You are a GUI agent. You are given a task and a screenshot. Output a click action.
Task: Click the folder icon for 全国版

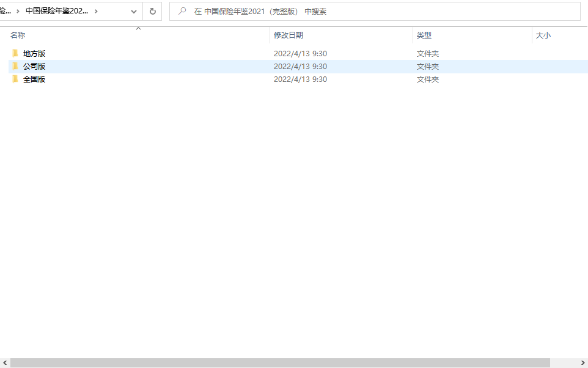[15, 79]
